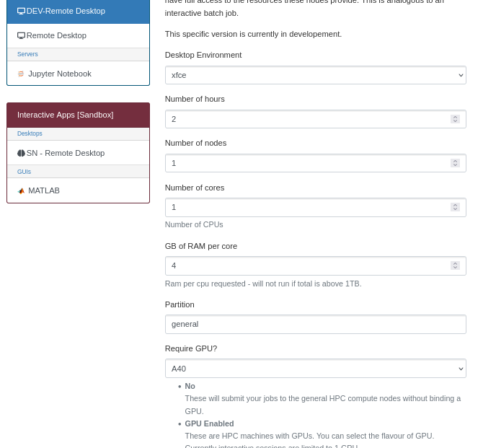Click the Number of hours stepper arrows
Screen dimensions: 496x448
tap(455, 119)
